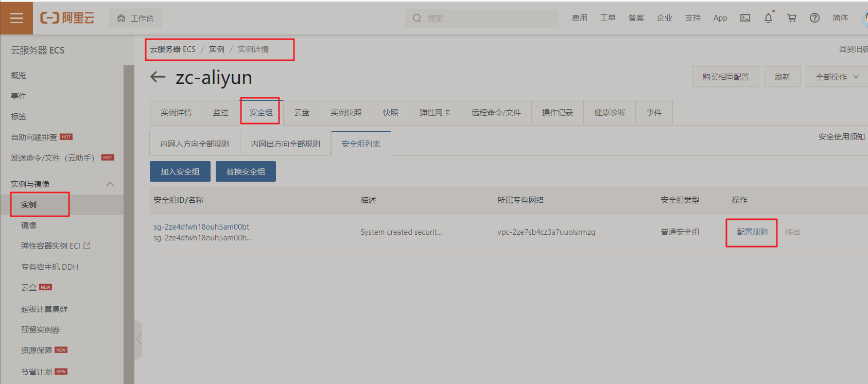The image size is (868, 384).
Task: Focus the top search box
Action: pos(482,18)
